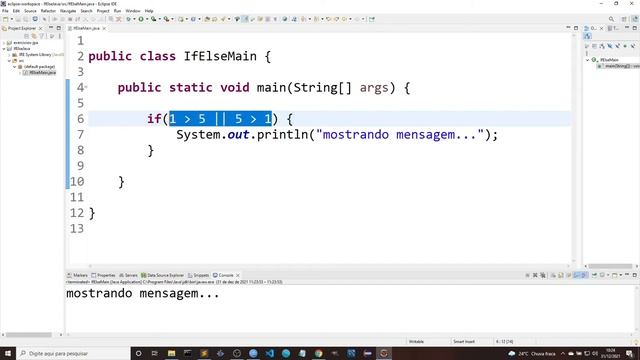This screenshot has width=640, height=360.
Task: Click the taskbar search box
Action: 73,353
